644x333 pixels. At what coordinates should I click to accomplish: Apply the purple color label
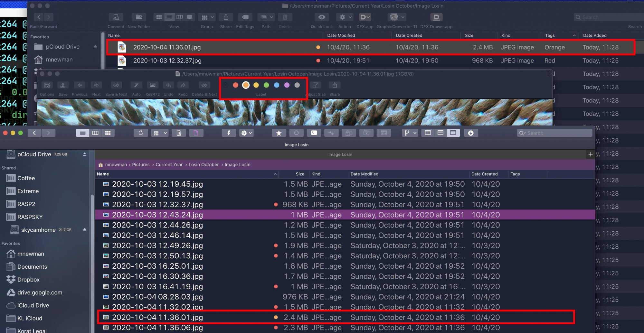(x=287, y=85)
